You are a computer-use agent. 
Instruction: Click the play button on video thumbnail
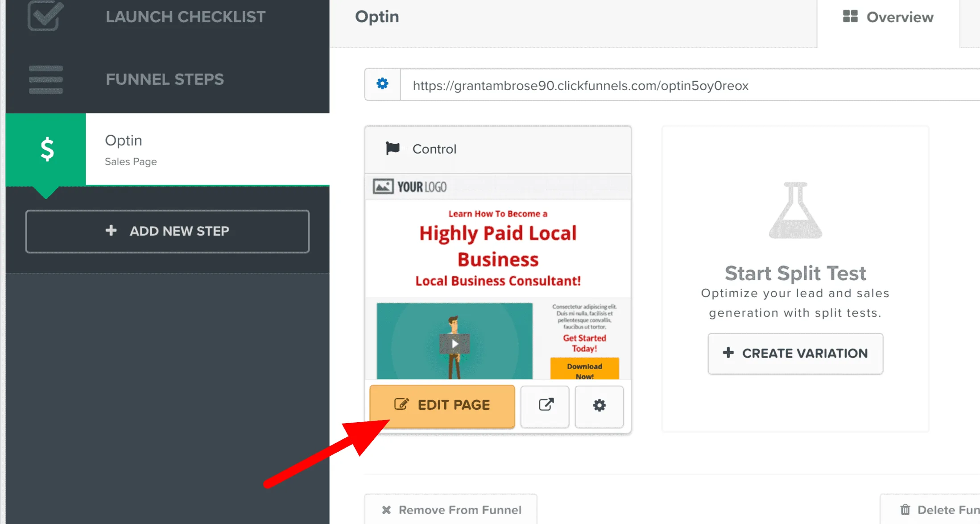455,344
